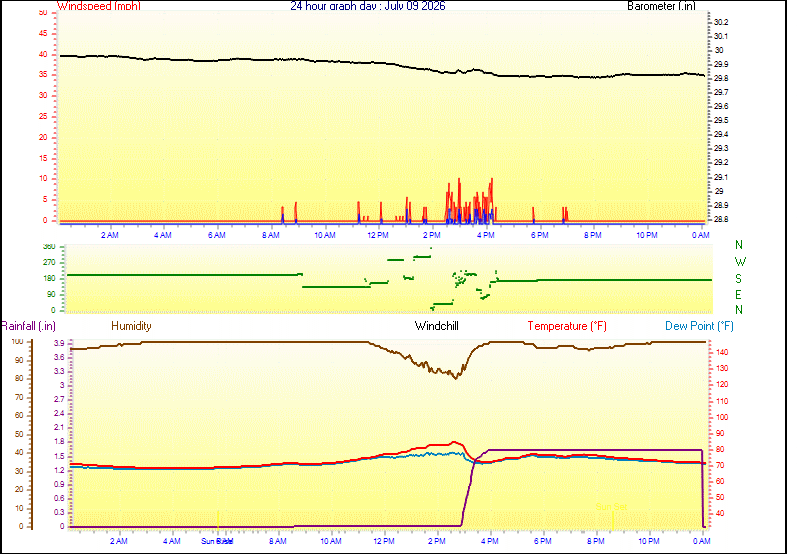
Task: Click the 140 value on temperature axis
Action: coord(722,352)
